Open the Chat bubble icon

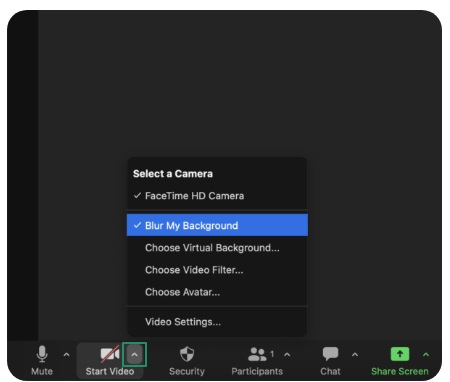(x=330, y=354)
